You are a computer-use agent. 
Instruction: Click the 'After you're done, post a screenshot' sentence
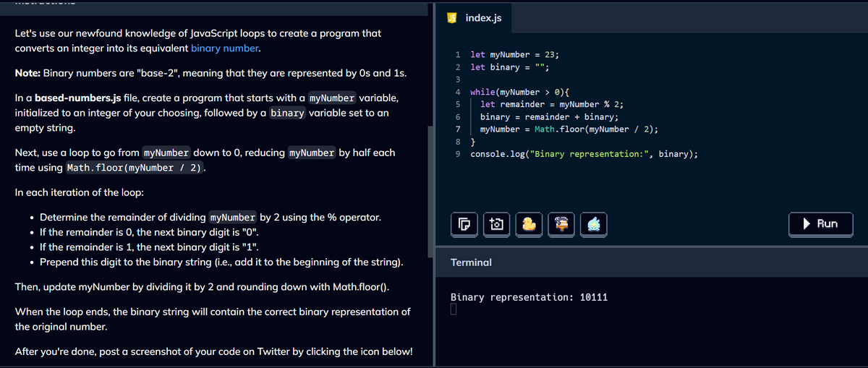click(214, 351)
